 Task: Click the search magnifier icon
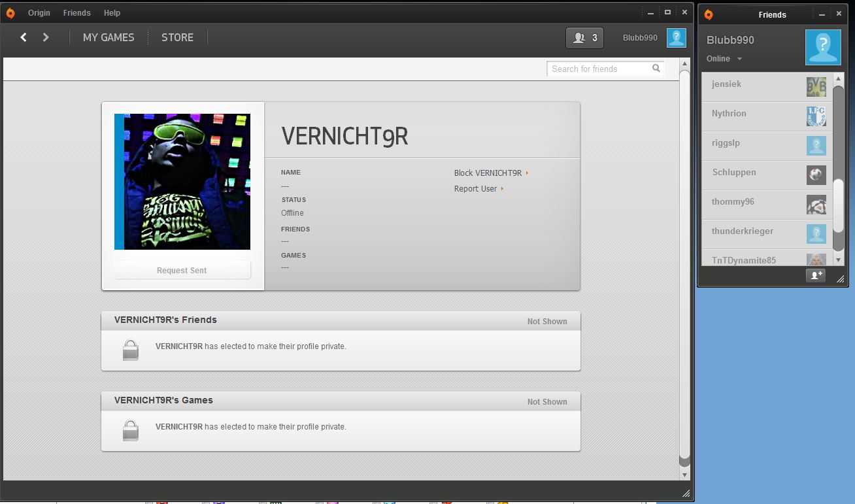tap(656, 68)
